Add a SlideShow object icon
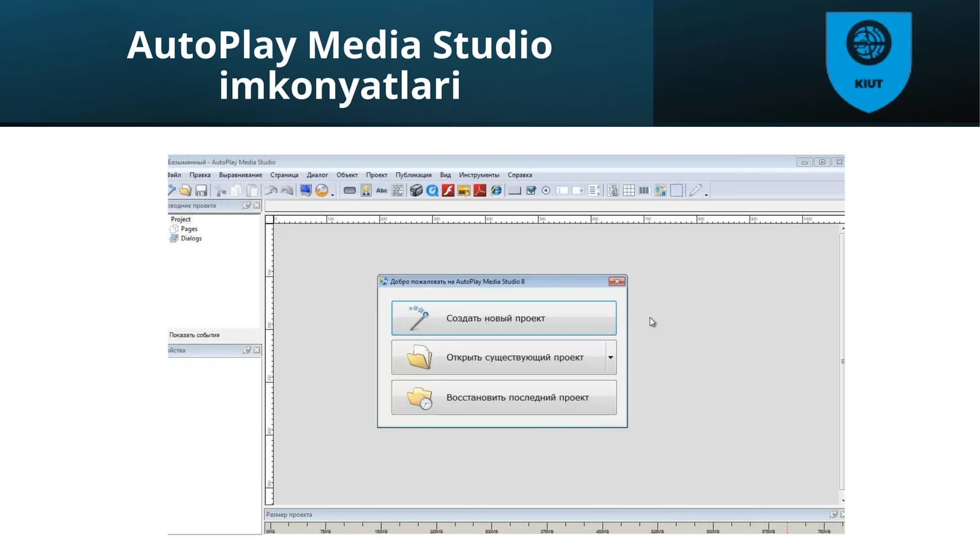The image size is (980, 551). 464,191
